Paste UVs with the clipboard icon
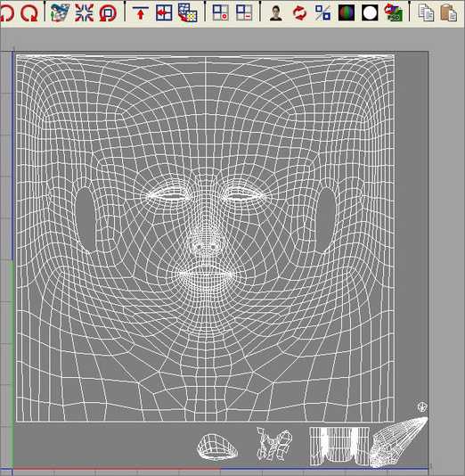The height and width of the screenshot is (476, 465). 449,13
